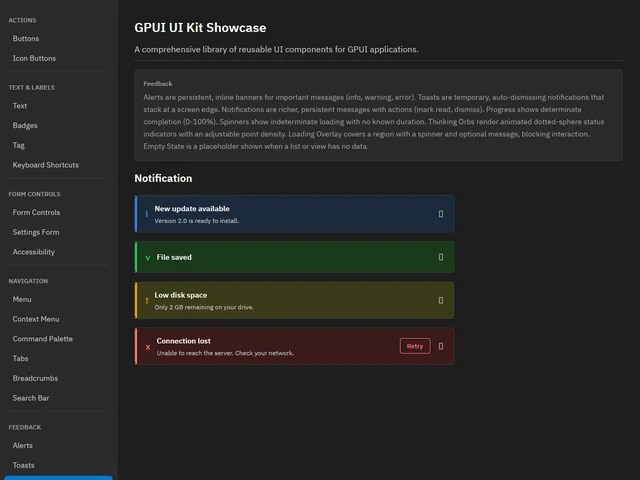Click the Connection lost title
The height and width of the screenshot is (480, 640).
pyautogui.click(x=184, y=341)
